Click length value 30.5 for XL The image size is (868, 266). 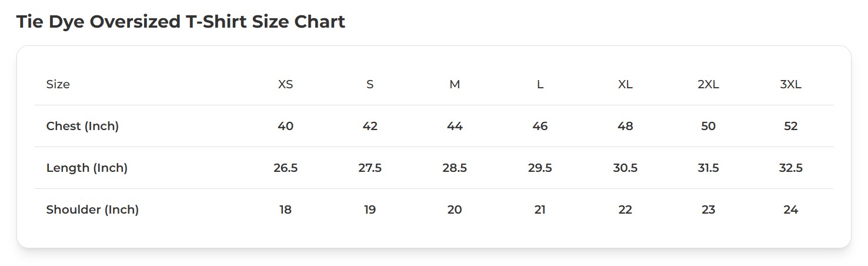click(x=625, y=168)
